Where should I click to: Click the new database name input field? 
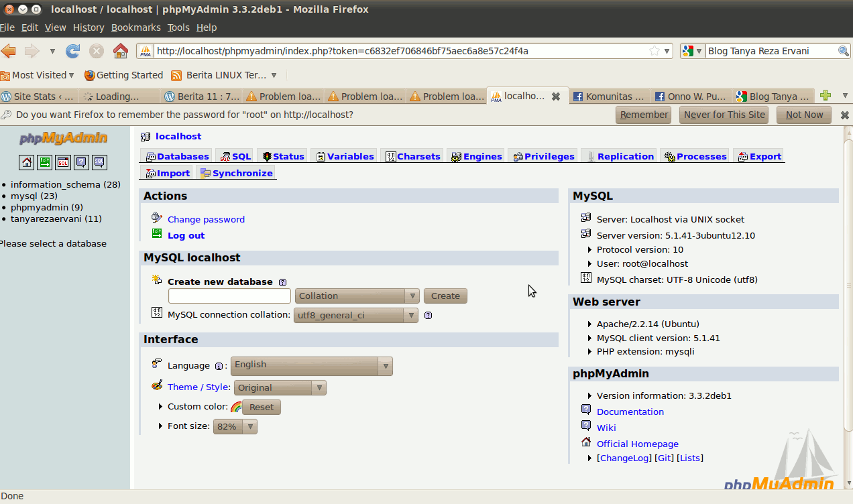point(229,296)
